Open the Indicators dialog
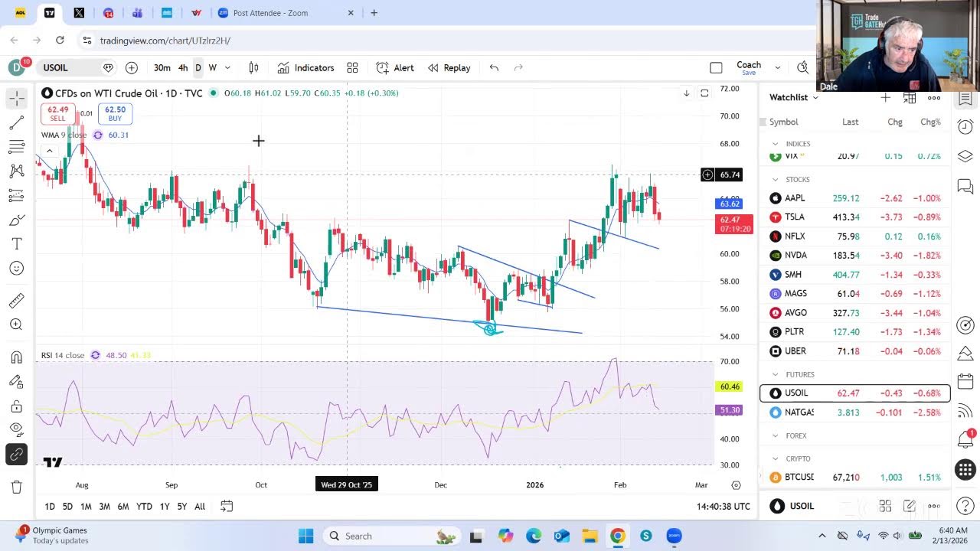This screenshot has height=551, width=980. pyautogui.click(x=306, y=67)
